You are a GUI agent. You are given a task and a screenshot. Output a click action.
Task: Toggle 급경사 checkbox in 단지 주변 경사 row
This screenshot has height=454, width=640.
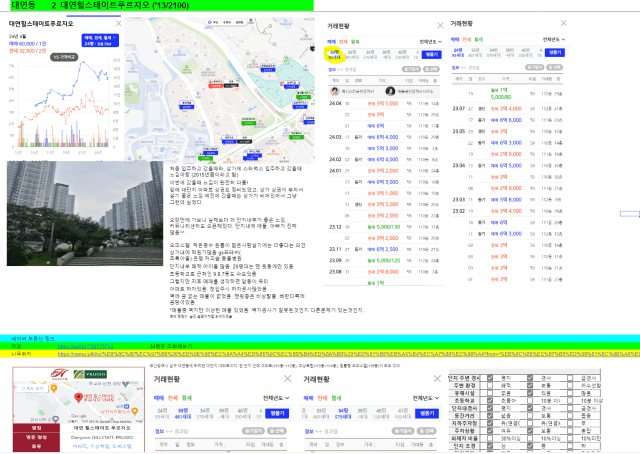click(x=570, y=378)
